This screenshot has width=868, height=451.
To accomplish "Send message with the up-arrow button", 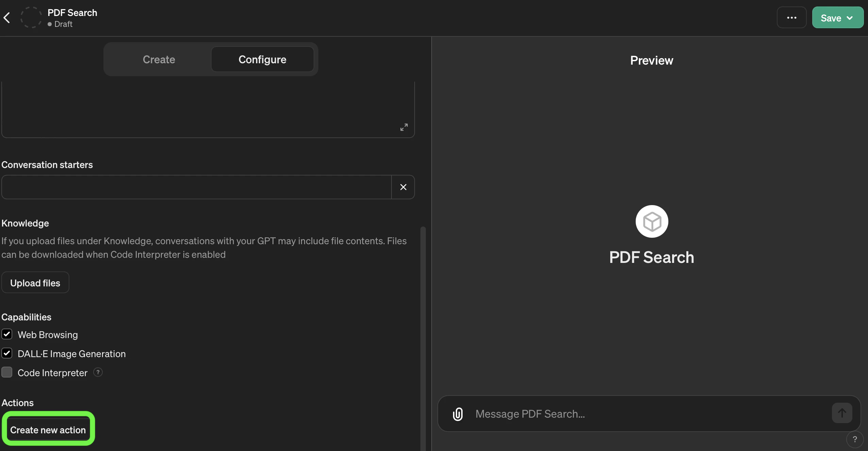I will pyautogui.click(x=842, y=413).
